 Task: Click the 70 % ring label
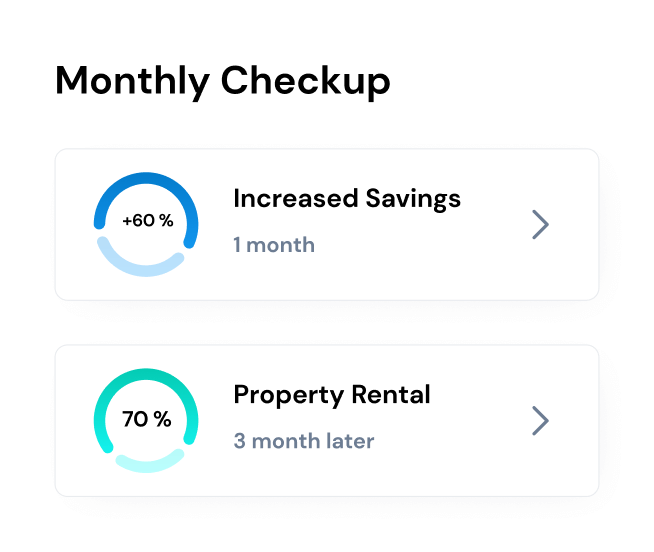click(147, 419)
